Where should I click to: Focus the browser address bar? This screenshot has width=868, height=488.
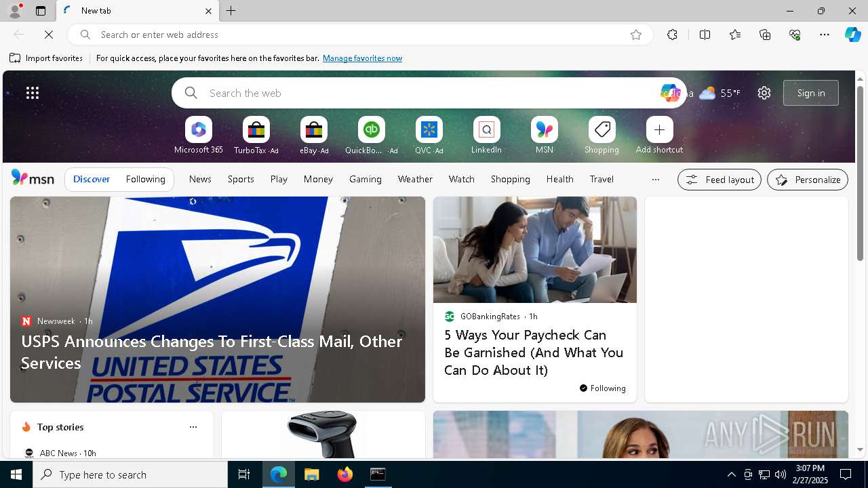pos(359,35)
